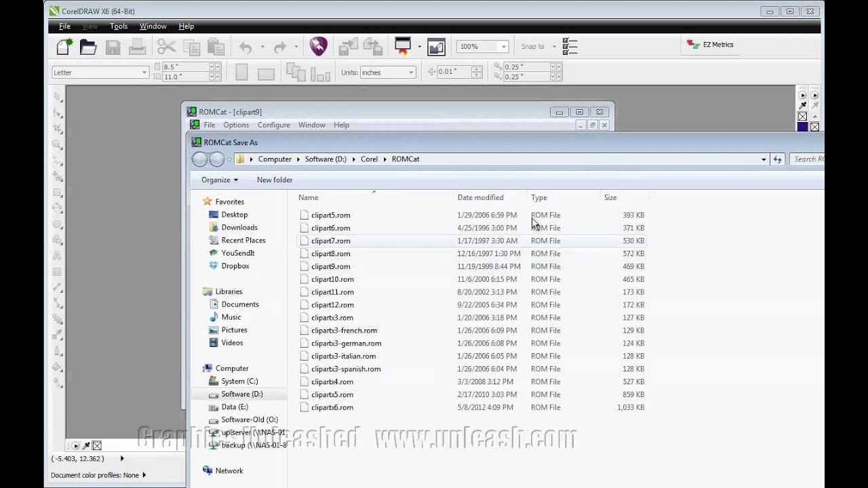Click the Corel breadcrumb in the address bar
This screenshot has height=488, width=868.
(369, 159)
